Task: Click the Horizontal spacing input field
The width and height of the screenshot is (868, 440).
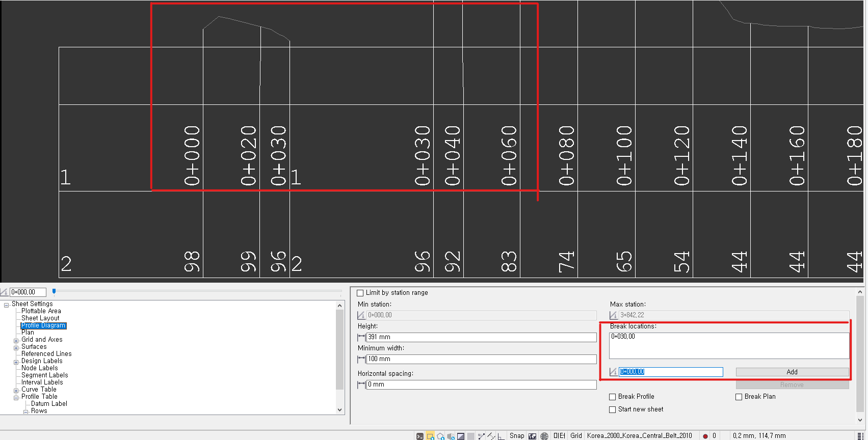Action: [x=481, y=384]
